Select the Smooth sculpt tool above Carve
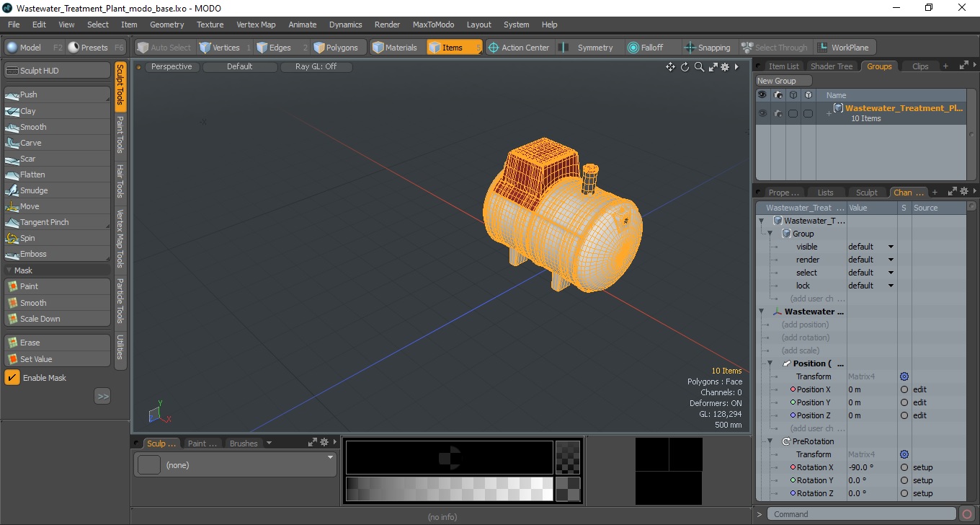 click(57, 127)
